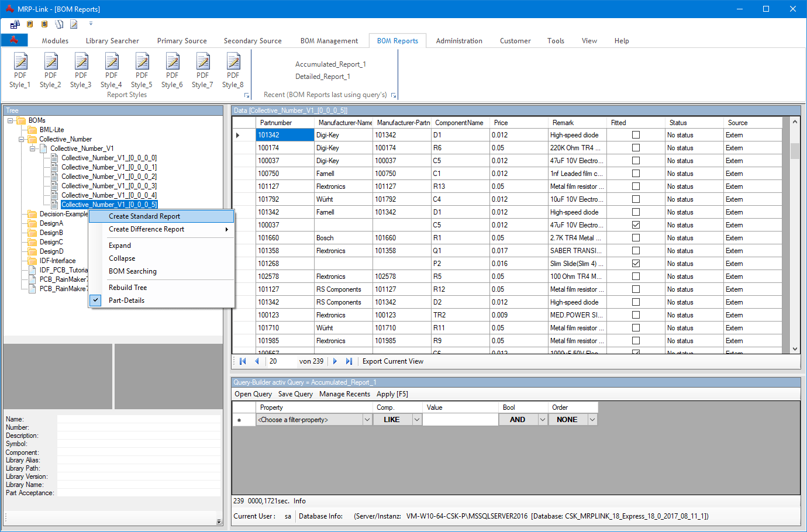This screenshot has width=807, height=532.
Task: Select PDF Style_3 report style
Action: pyautogui.click(x=81, y=70)
